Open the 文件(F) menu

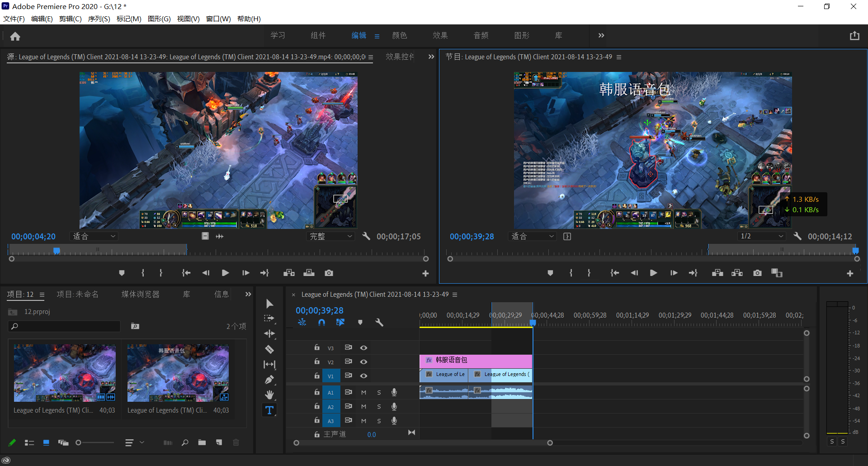click(x=14, y=19)
